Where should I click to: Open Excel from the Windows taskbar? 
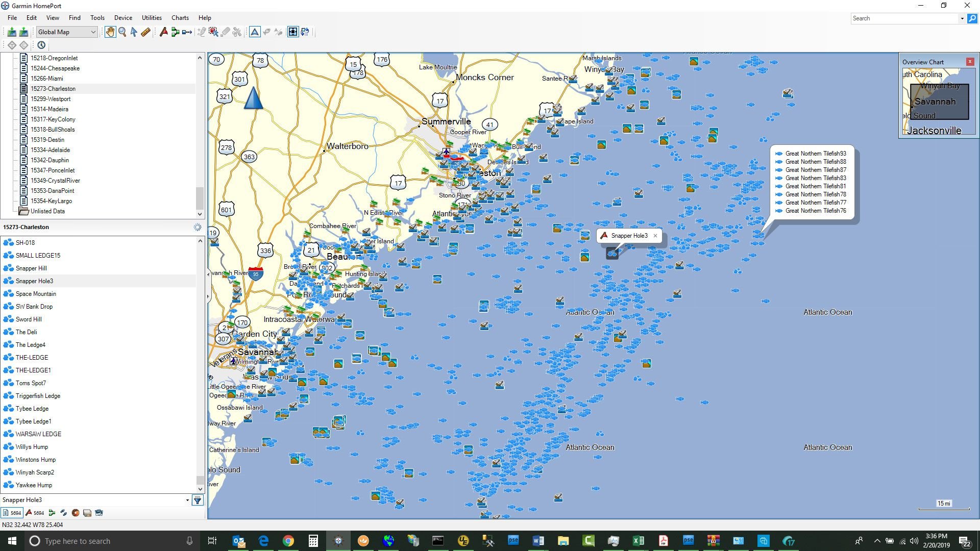pos(638,541)
